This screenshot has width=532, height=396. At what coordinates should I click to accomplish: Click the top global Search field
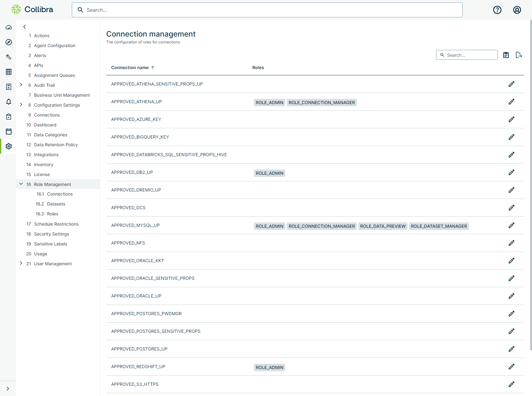point(267,10)
